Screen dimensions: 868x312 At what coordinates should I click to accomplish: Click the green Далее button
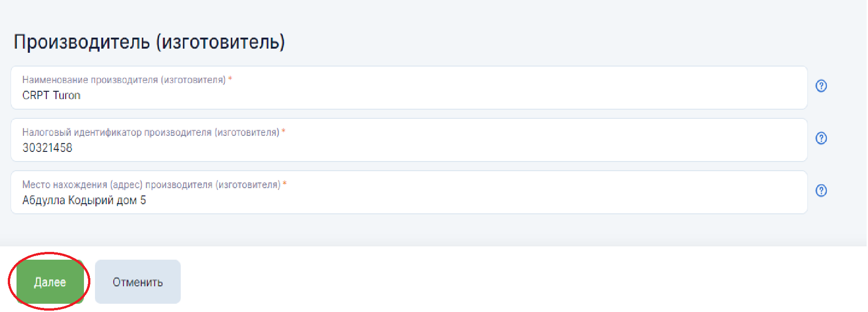[50, 282]
